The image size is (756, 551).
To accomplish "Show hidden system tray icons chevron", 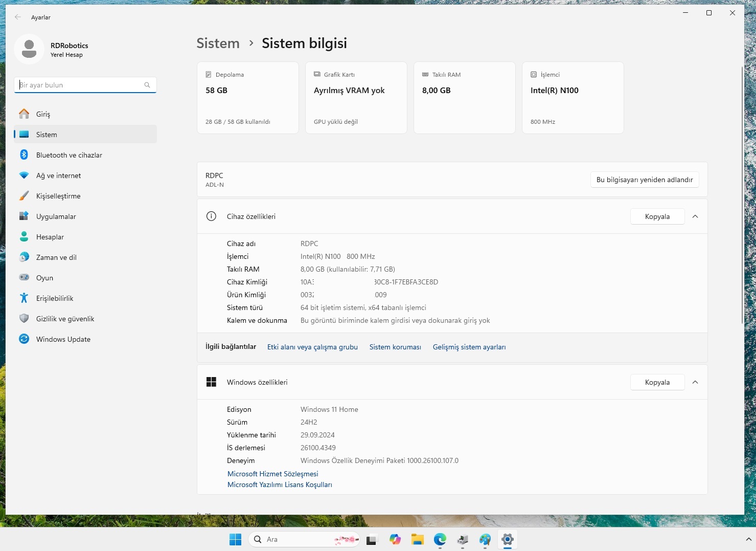I will (x=748, y=539).
